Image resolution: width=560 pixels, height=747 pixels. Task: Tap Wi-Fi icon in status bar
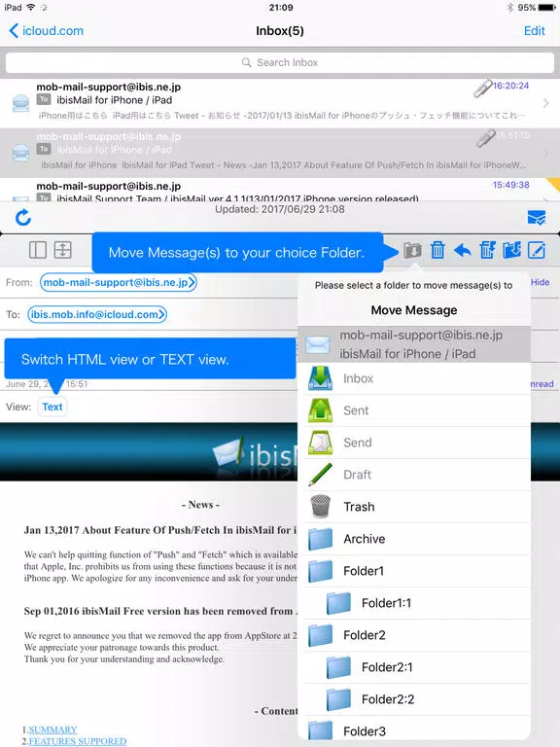(31, 7)
